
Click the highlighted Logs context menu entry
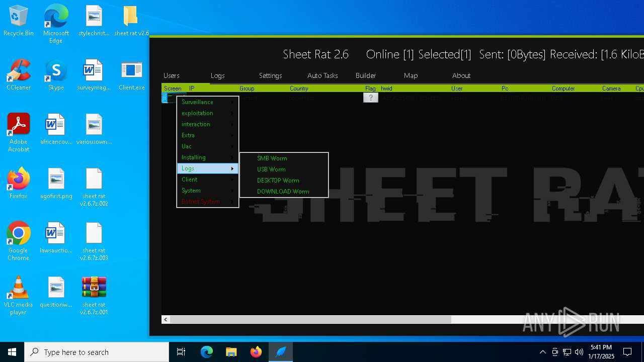(207, 168)
